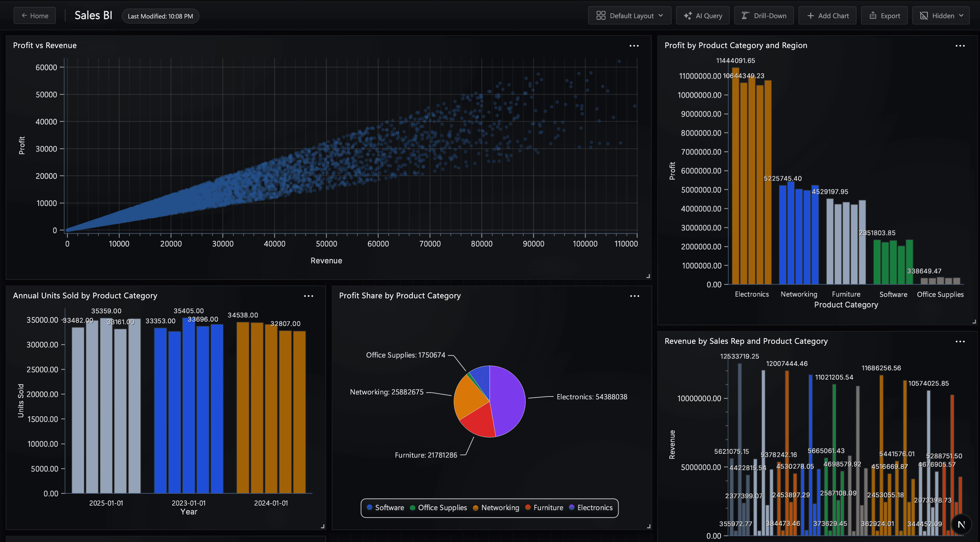The image size is (980, 542).
Task: Click the 11444091.65 bar value label
Action: click(x=735, y=61)
